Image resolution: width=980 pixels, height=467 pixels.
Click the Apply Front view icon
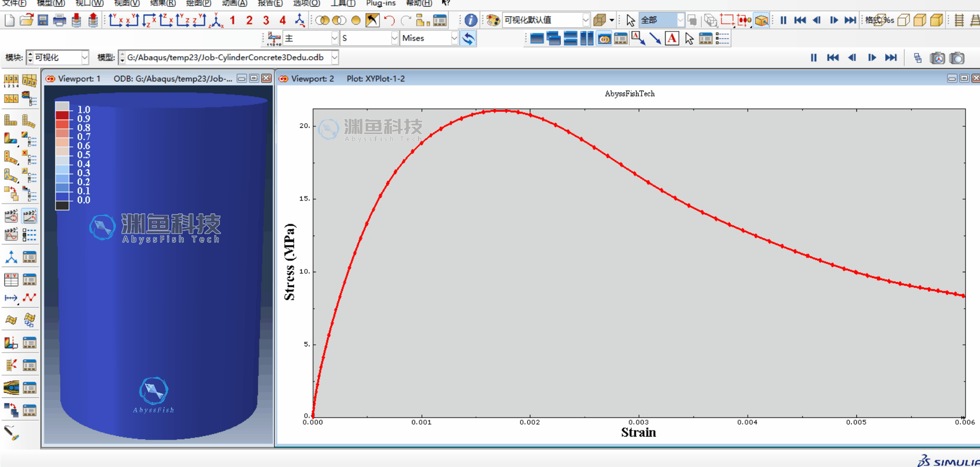pos(116,21)
